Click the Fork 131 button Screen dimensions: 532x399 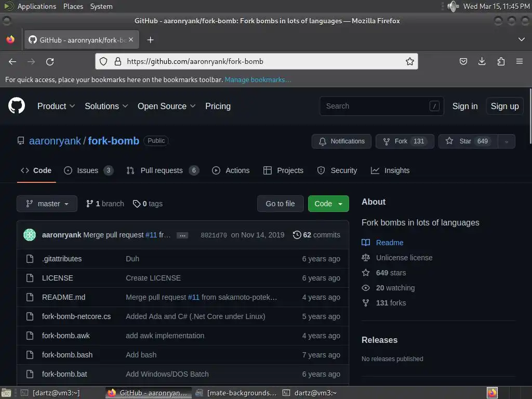coord(405,141)
